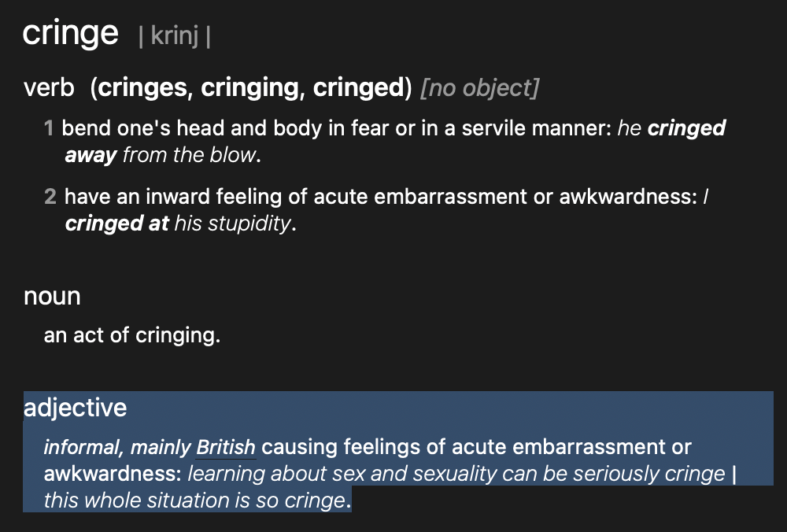Click the bold phrase "cringed away"
This screenshot has width=787, height=532.
pyautogui.click(x=91, y=155)
